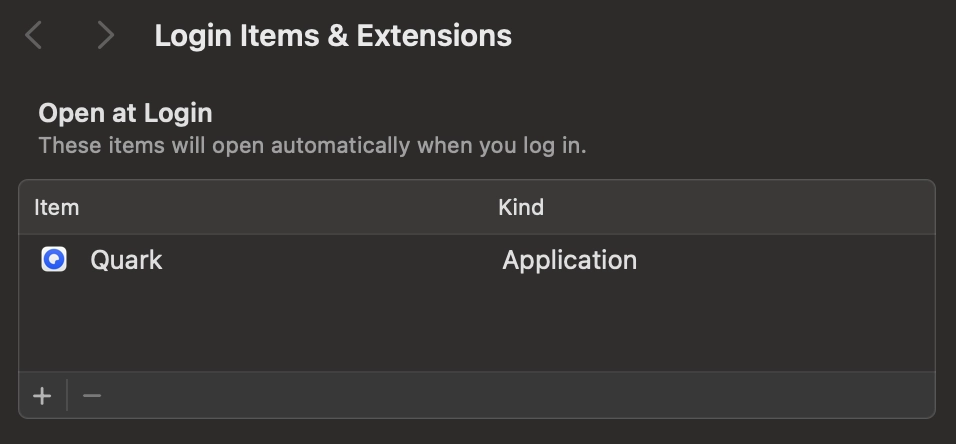Sort the list by Kind column header
This screenshot has height=444, width=956.
pos(521,207)
